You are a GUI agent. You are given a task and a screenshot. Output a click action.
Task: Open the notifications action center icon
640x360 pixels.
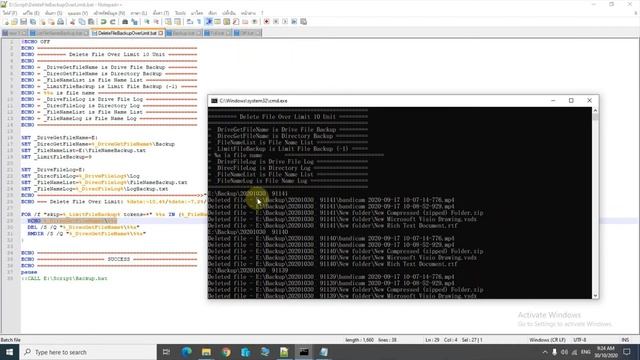click(627, 352)
